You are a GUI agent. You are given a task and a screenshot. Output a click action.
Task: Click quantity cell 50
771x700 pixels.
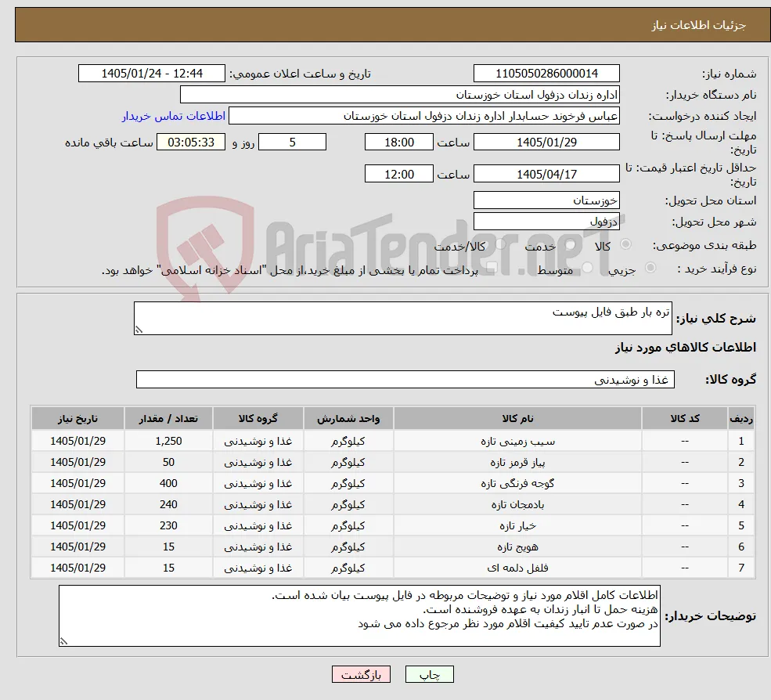168,463
